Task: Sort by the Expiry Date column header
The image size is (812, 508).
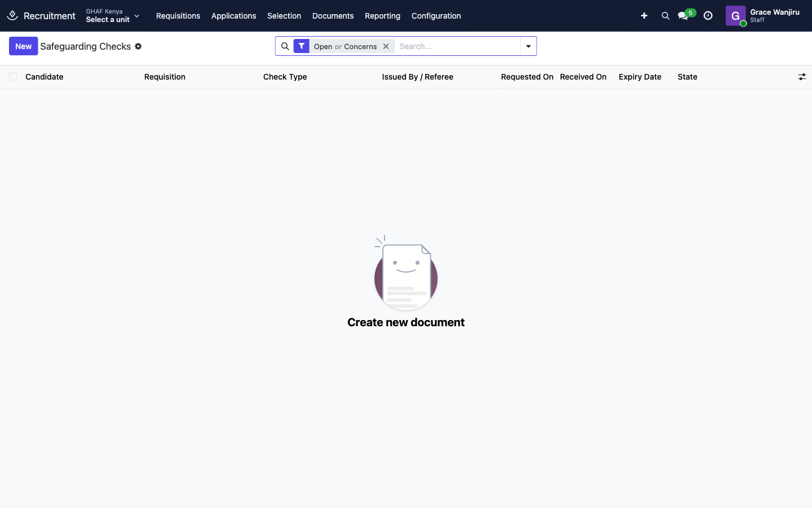Action: [x=639, y=77]
